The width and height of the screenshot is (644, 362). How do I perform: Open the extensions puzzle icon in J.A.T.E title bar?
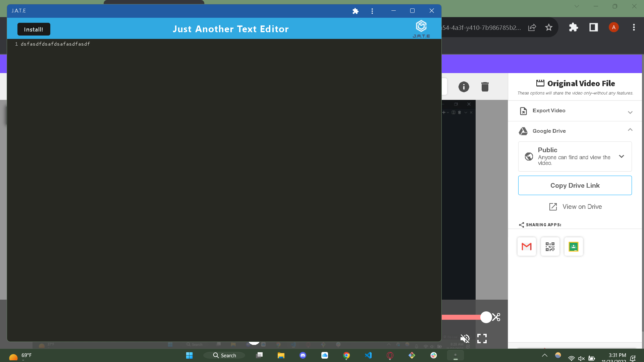pyautogui.click(x=356, y=11)
